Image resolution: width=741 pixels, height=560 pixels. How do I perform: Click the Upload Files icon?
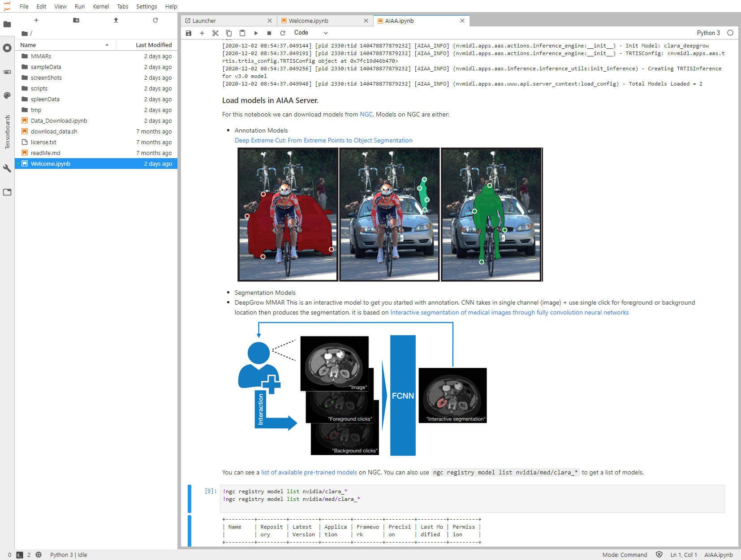[x=116, y=20]
